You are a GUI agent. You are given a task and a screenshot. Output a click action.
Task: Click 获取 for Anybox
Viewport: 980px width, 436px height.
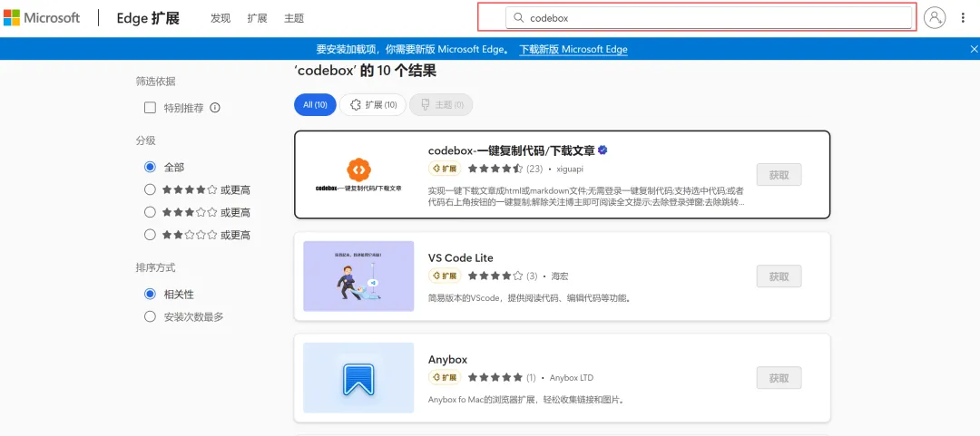click(x=779, y=377)
